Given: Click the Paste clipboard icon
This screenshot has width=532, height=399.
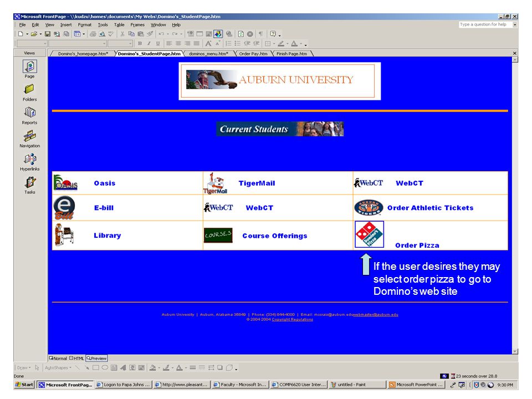Looking at the screenshot, I should [x=140, y=34].
